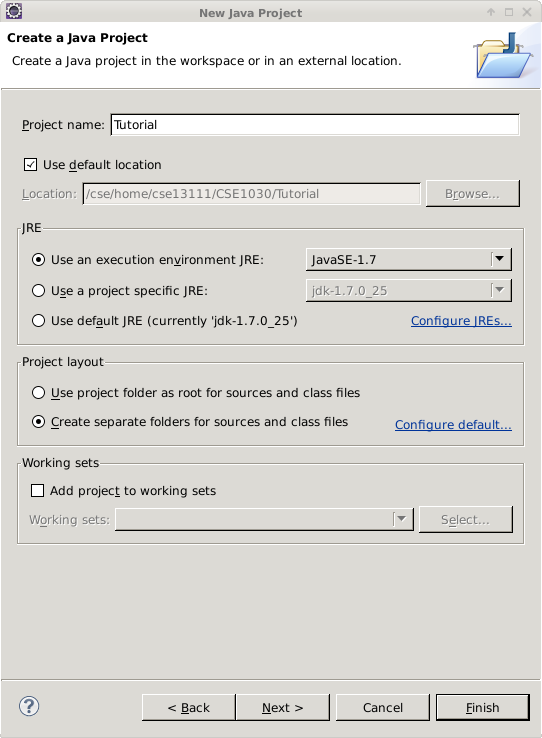The height and width of the screenshot is (738, 542).
Task: Open the help question mark icon
Action: coord(29,706)
